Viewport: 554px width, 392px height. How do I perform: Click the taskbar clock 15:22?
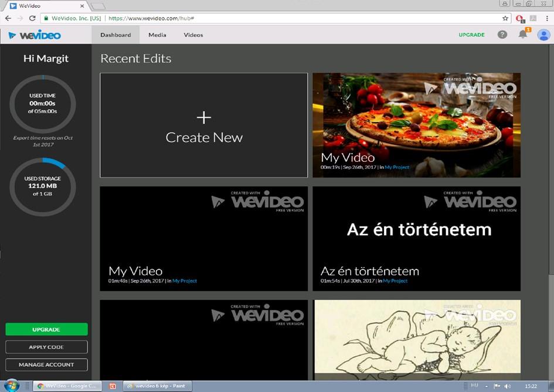[531, 386]
